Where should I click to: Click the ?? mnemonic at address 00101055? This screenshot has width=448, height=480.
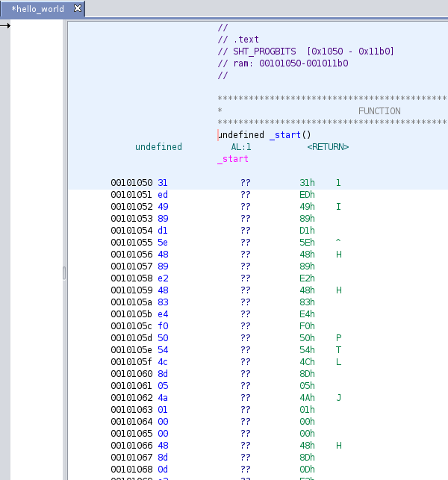pos(245,243)
